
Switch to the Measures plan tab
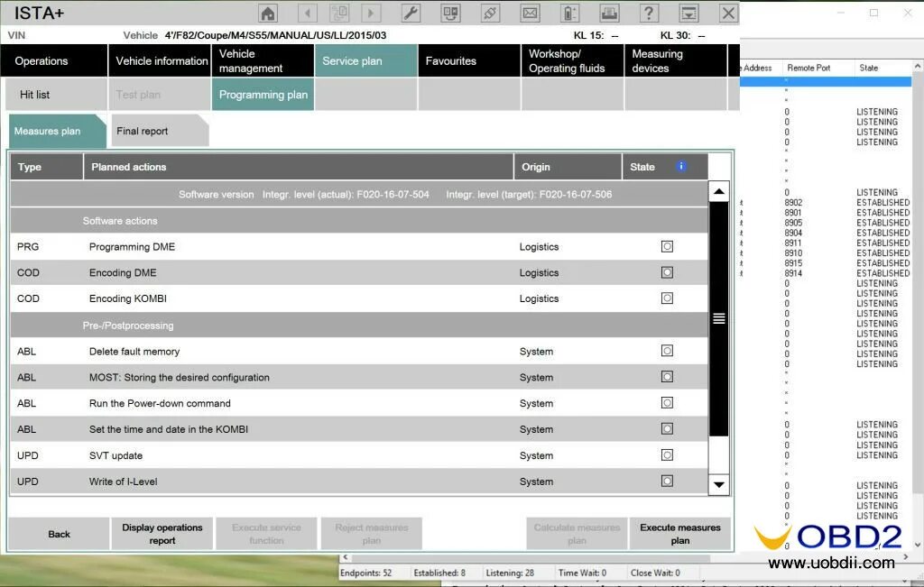pos(57,131)
